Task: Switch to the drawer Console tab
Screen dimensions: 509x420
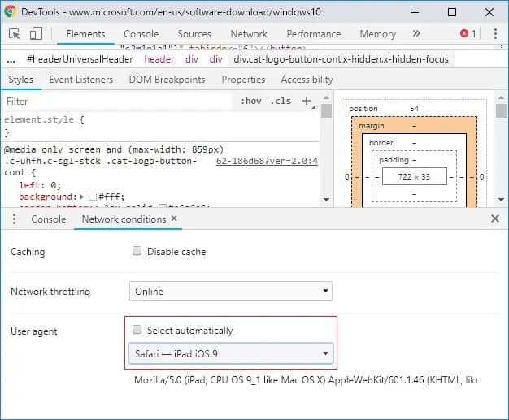Action: 48,219
